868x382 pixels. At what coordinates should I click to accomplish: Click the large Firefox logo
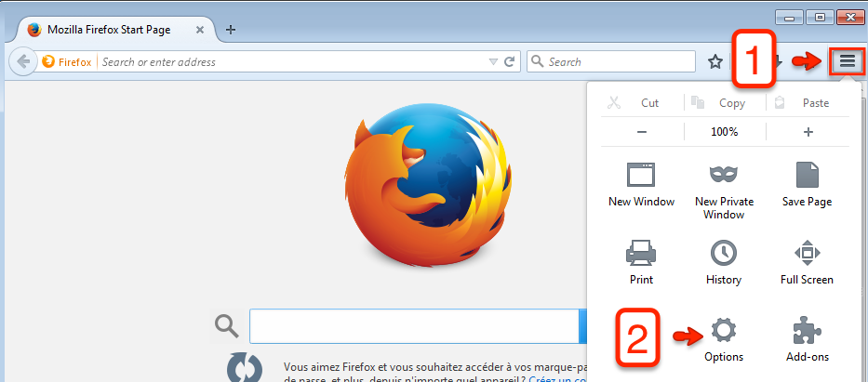427,186
